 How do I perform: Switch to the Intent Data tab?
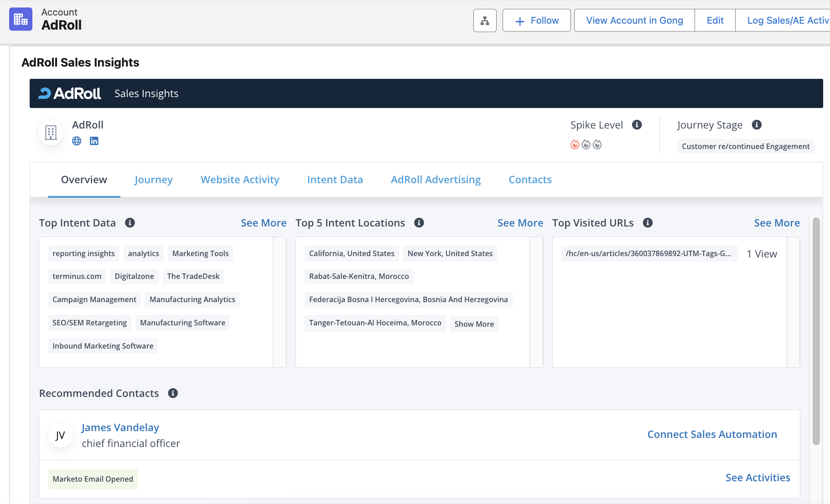coord(335,180)
